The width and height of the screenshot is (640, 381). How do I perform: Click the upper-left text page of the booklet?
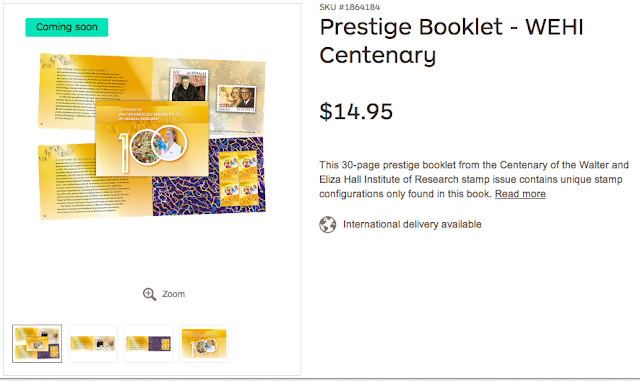pyautogui.click(x=94, y=92)
